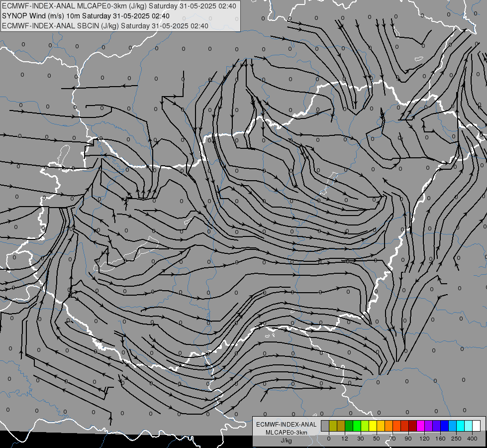This screenshot has width=487, height=448.
Task: Click the 90 value on legend scale
Action: click(x=408, y=439)
